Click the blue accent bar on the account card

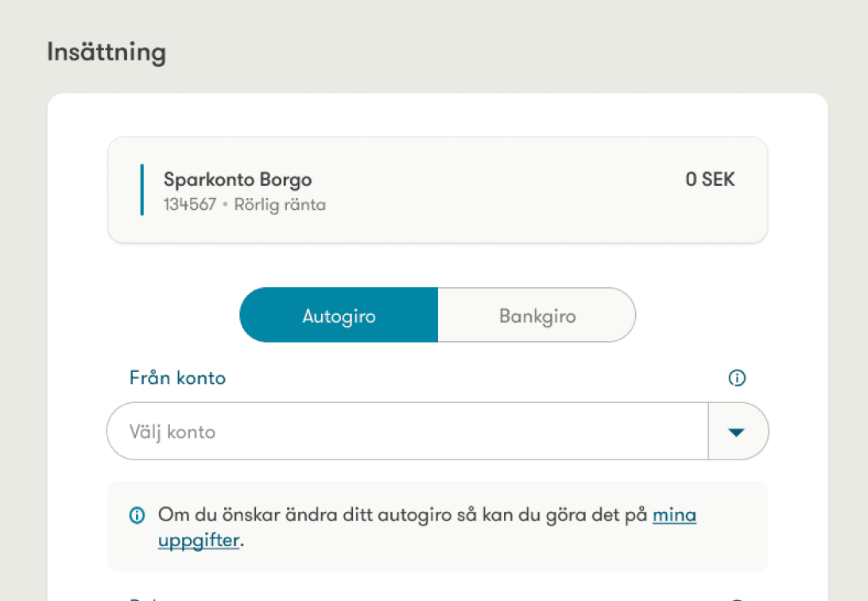[x=141, y=190]
